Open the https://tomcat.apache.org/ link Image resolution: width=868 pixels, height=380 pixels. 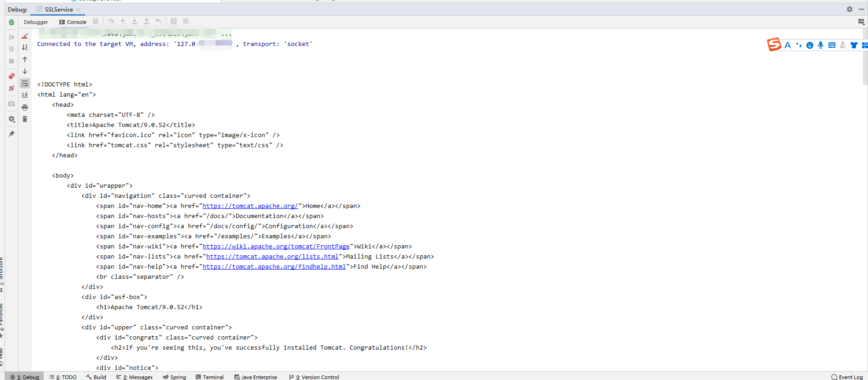pyautogui.click(x=250, y=206)
